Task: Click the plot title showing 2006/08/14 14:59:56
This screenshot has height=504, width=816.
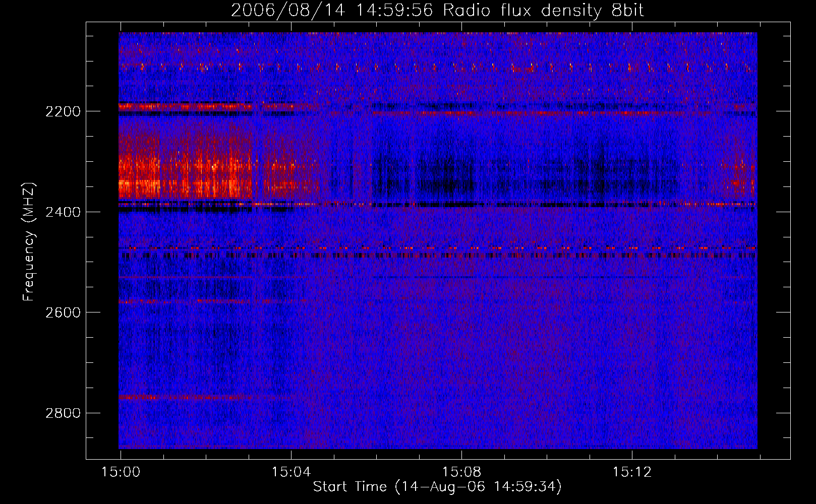Action: [x=437, y=10]
